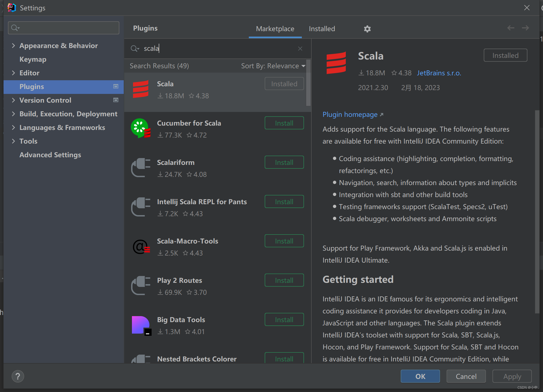Install the Play 2 Routes plugin
The width and height of the screenshot is (543, 392).
pos(284,280)
